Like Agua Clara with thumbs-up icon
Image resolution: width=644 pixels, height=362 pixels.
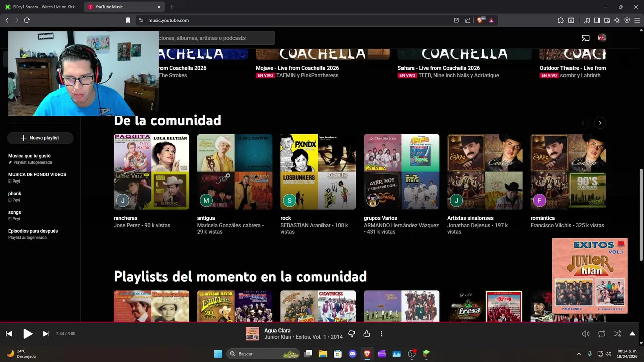(x=367, y=334)
